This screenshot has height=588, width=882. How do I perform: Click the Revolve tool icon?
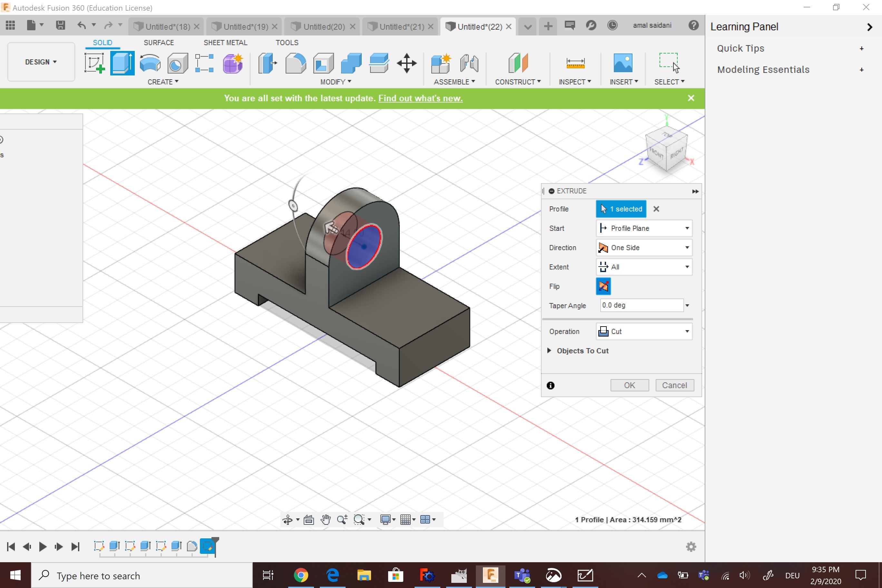point(150,63)
